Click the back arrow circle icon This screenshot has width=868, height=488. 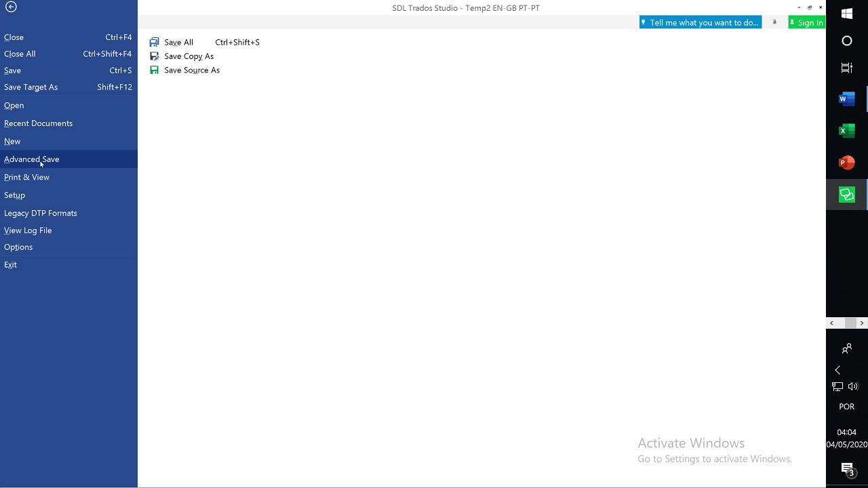pyautogui.click(x=11, y=7)
